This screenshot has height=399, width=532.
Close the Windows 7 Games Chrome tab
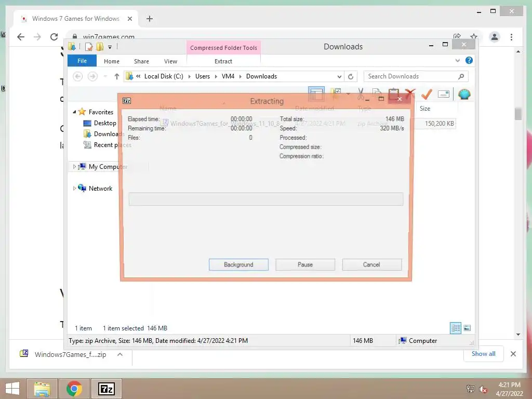[x=129, y=19]
